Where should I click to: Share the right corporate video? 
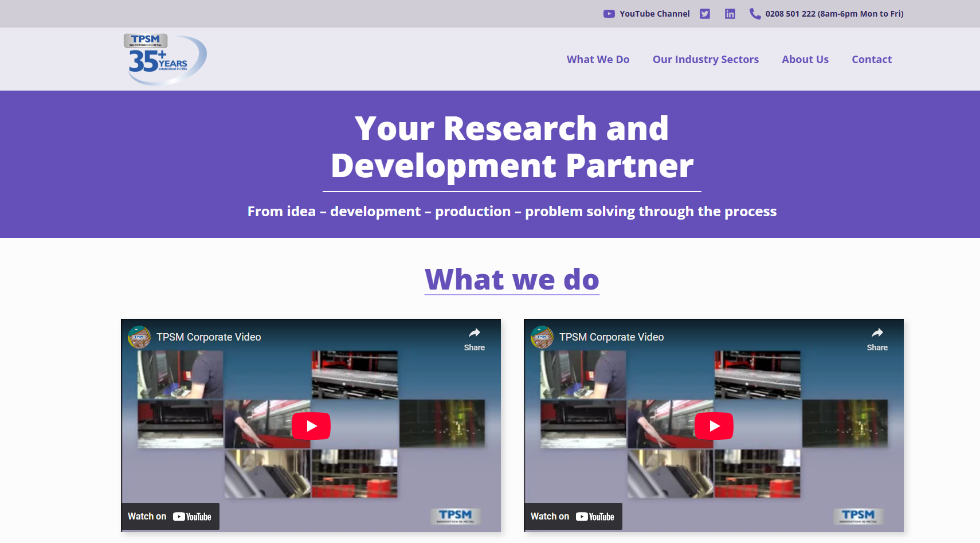[877, 339]
